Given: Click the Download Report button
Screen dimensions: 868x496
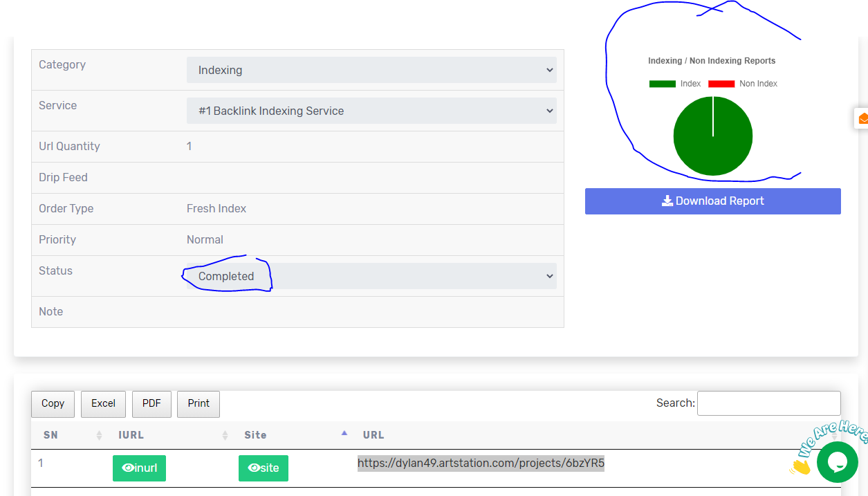Looking at the screenshot, I should coord(713,201).
